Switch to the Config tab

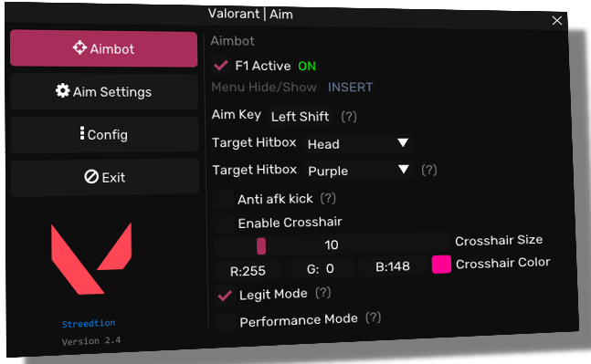point(104,134)
